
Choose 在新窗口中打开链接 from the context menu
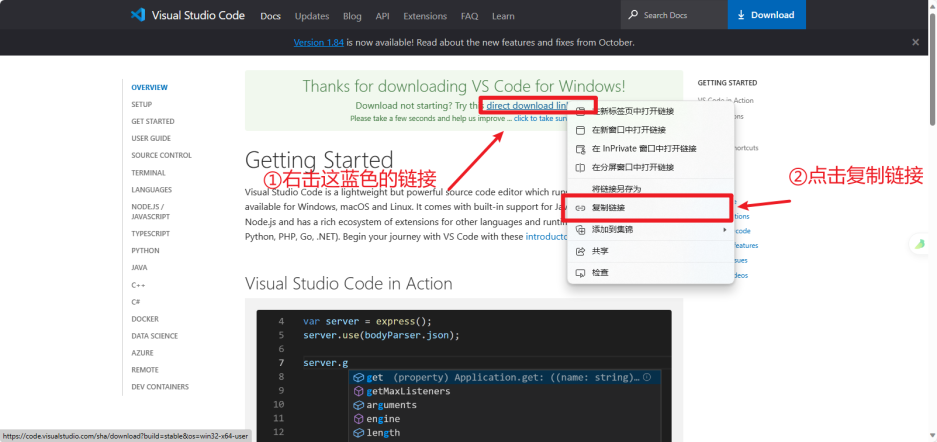pos(650,130)
